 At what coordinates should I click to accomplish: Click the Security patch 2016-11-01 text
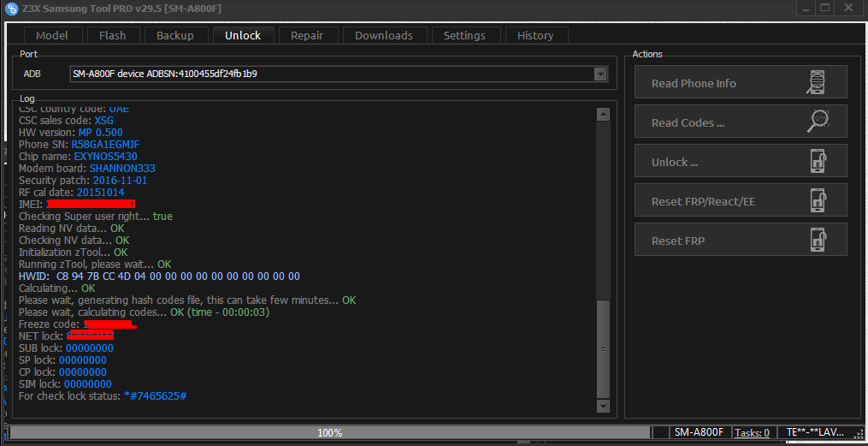point(83,181)
